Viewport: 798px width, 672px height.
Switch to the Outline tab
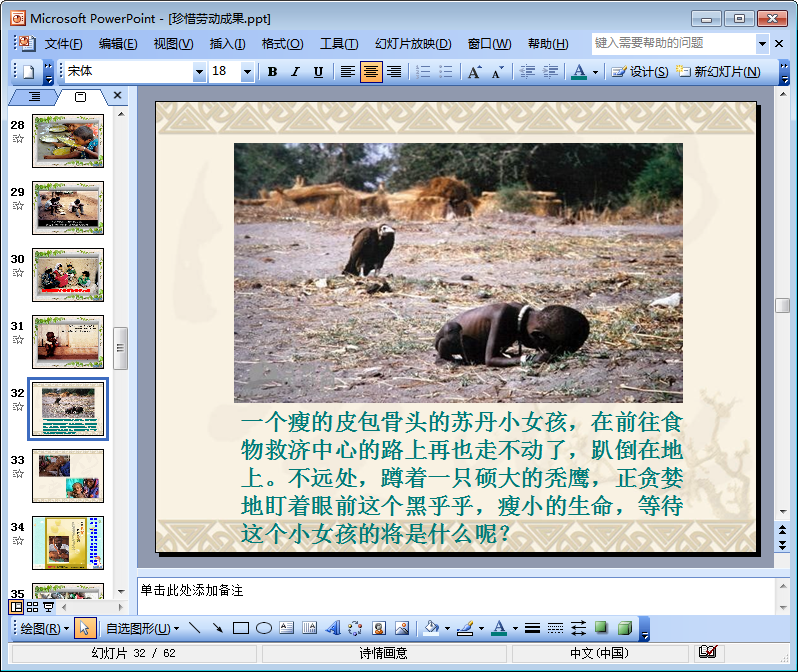click(34, 97)
